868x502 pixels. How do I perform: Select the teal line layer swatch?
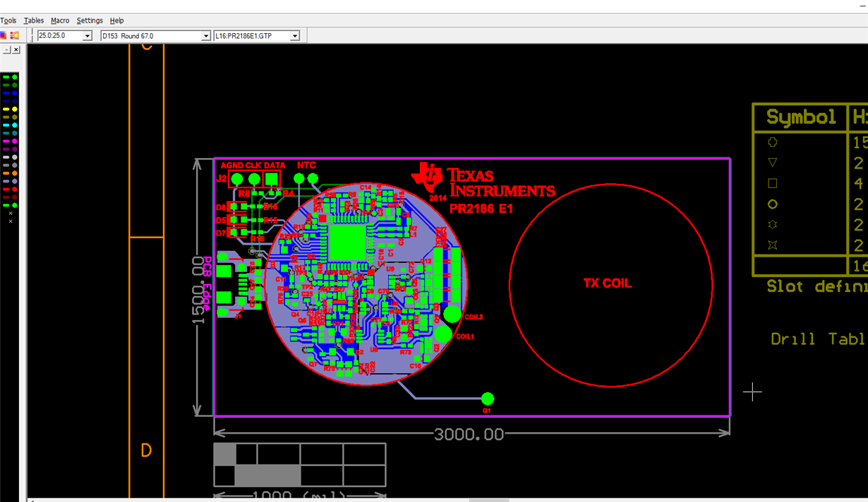tap(6, 133)
